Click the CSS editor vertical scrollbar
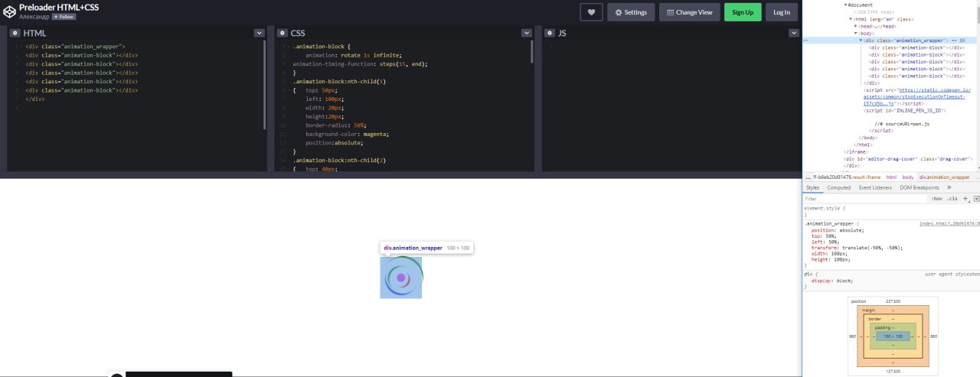Screen dimensions: 980x377 533,52
